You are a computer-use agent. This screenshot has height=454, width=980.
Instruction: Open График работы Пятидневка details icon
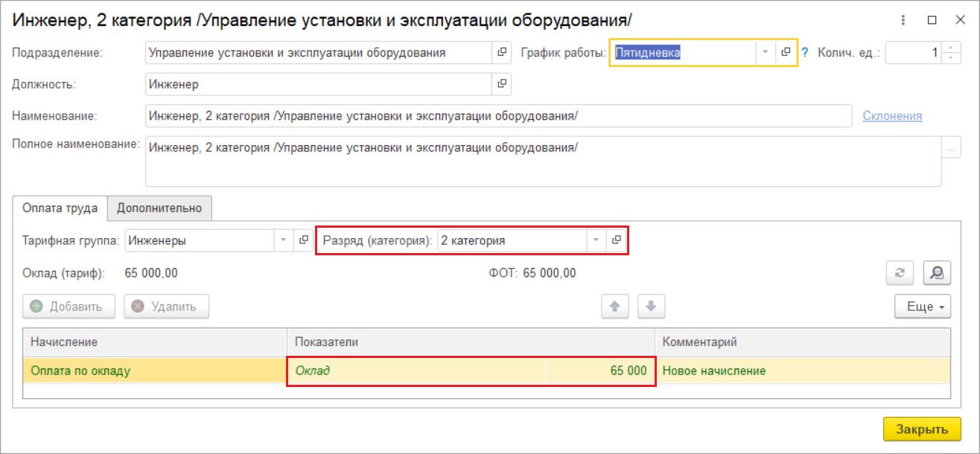(x=786, y=53)
